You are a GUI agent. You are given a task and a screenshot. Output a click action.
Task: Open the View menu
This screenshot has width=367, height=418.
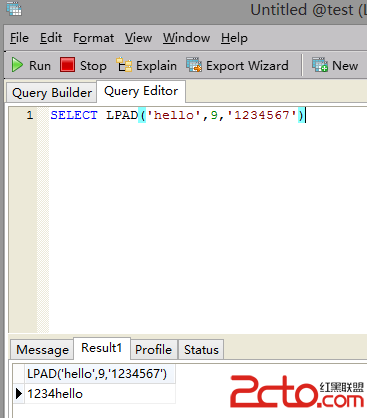tap(138, 38)
